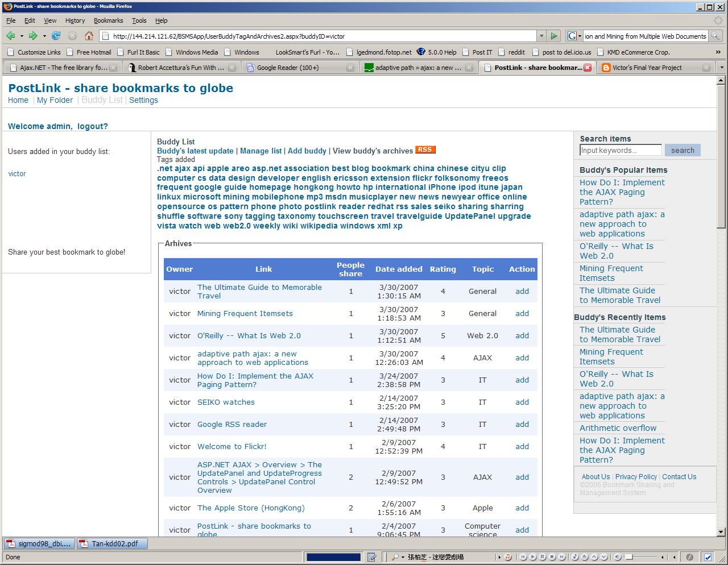
Task: Open the Manage list link
Action: (261, 151)
